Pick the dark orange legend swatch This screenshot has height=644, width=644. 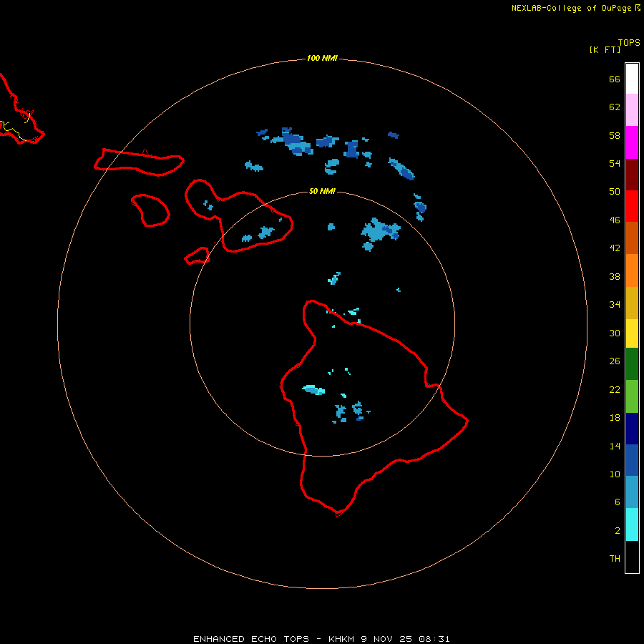(x=632, y=238)
